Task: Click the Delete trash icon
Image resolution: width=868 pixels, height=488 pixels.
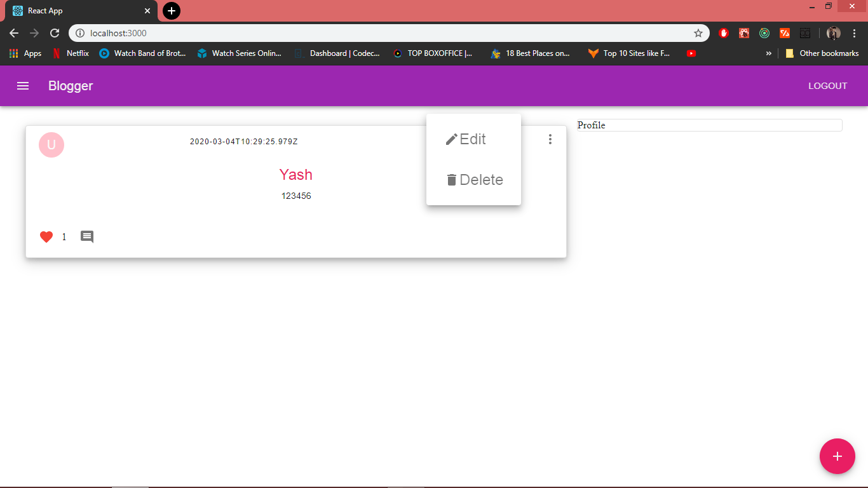Action: click(x=451, y=179)
